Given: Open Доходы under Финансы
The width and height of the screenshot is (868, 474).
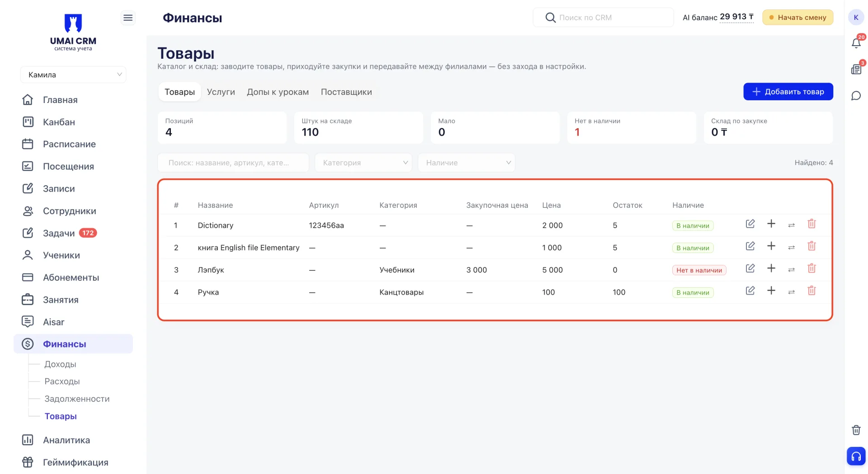Looking at the screenshot, I should pos(60,364).
